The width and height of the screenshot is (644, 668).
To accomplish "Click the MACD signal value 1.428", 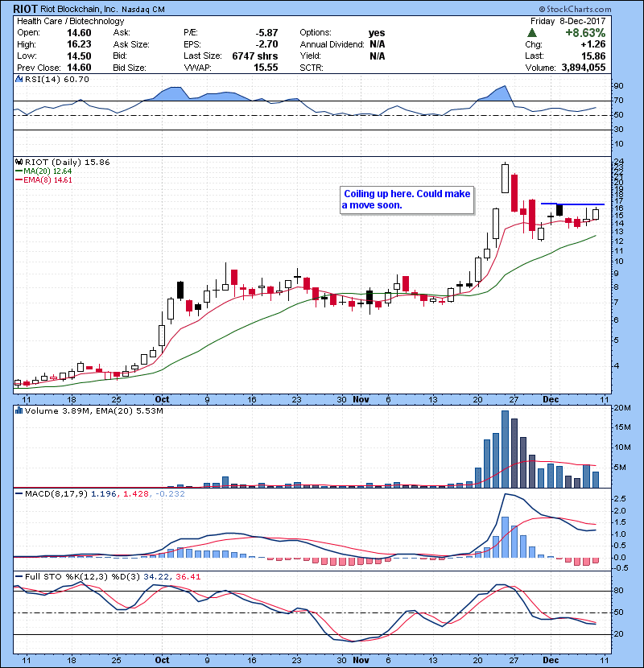I will point(135,494).
